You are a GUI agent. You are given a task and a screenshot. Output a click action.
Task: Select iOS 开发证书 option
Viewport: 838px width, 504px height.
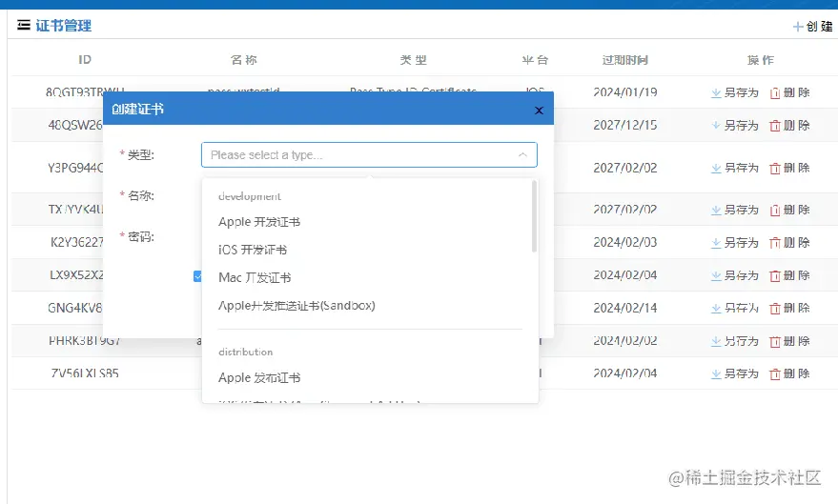tap(253, 250)
